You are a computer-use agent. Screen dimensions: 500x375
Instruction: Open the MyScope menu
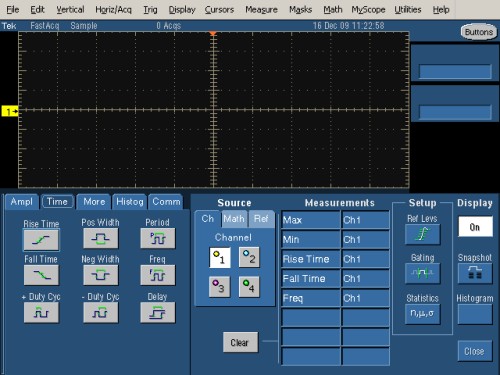pos(368,10)
